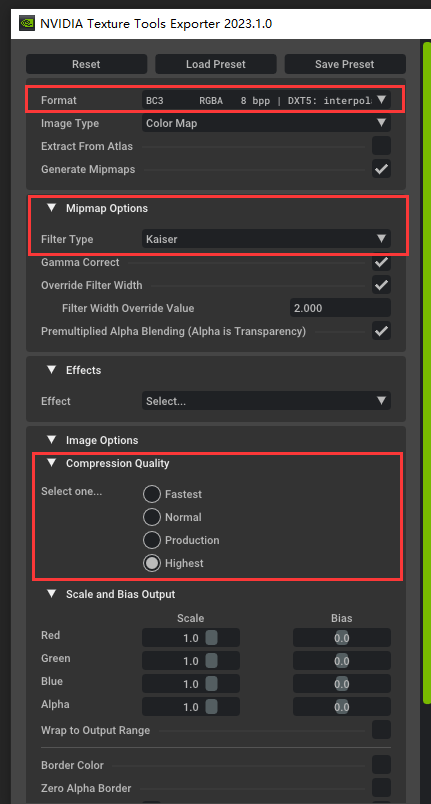Enable the Border Color checkbox
The height and width of the screenshot is (804, 431).
click(x=381, y=765)
